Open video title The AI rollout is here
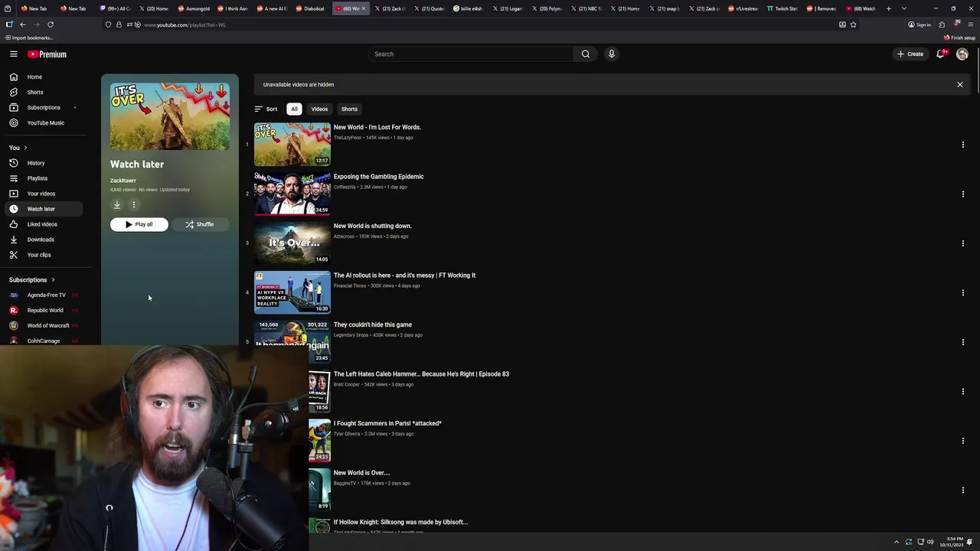Viewport: 980px width, 551px height. coord(404,275)
